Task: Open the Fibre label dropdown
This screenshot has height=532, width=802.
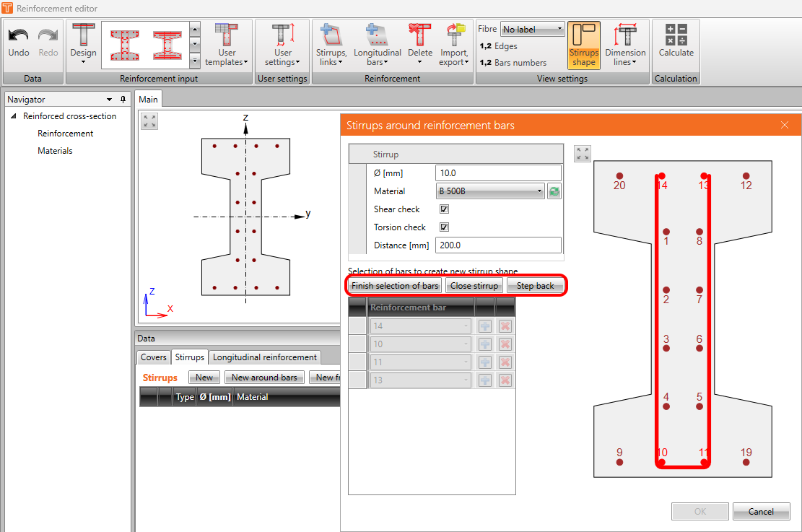Action: 532,30
